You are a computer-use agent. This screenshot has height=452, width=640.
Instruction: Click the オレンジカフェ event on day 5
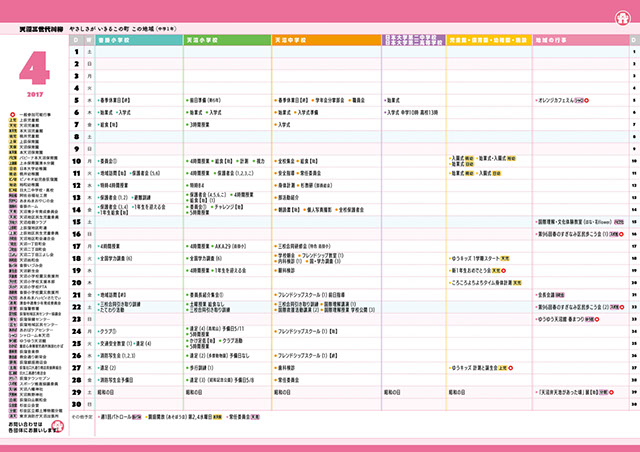tap(560, 100)
